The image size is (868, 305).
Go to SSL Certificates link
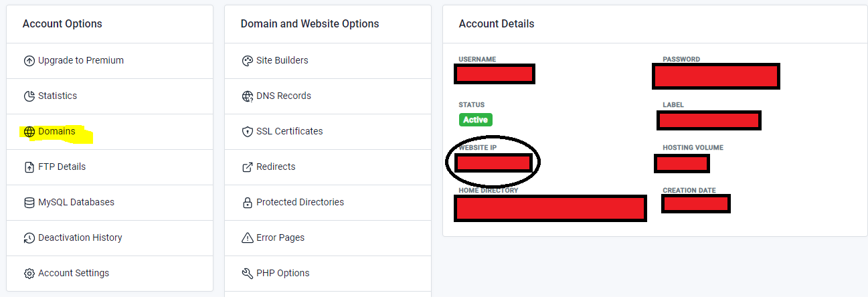pos(289,131)
